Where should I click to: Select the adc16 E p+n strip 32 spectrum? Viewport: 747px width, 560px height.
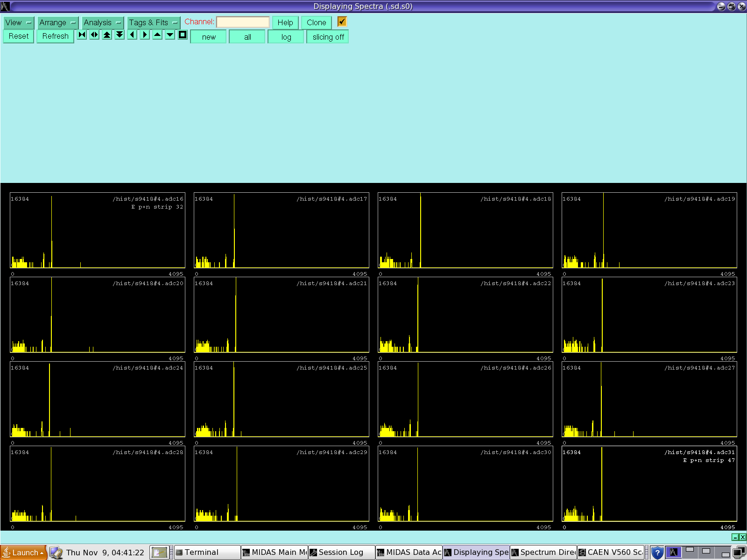click(x=98, y=230)
